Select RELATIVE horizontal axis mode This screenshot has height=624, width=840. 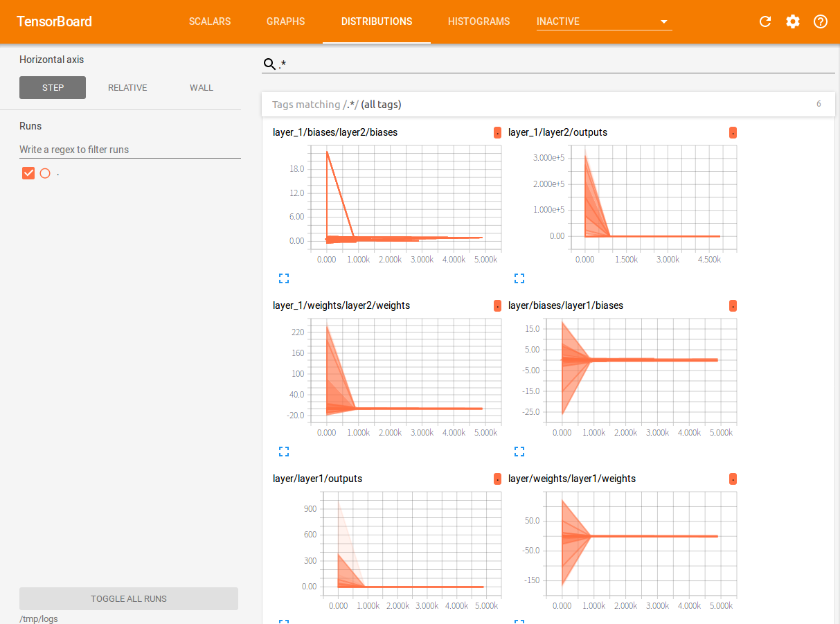[127, 88]
